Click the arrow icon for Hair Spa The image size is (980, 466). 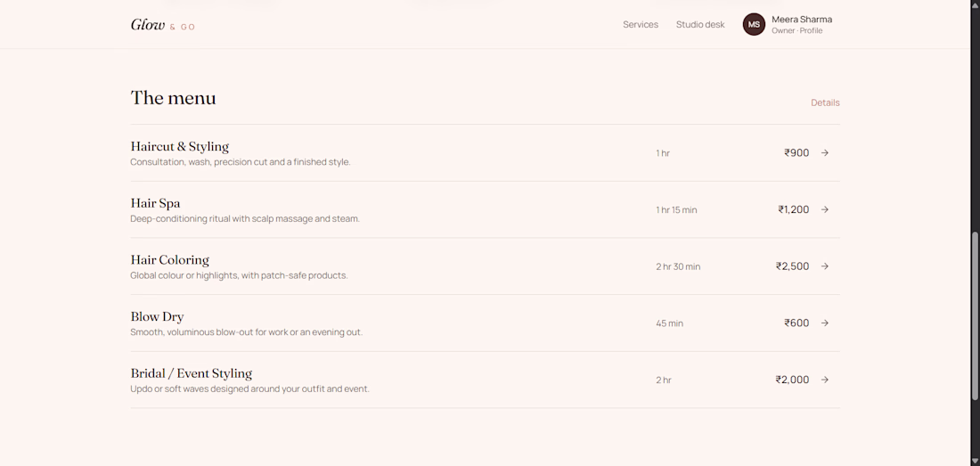[824, 209]
